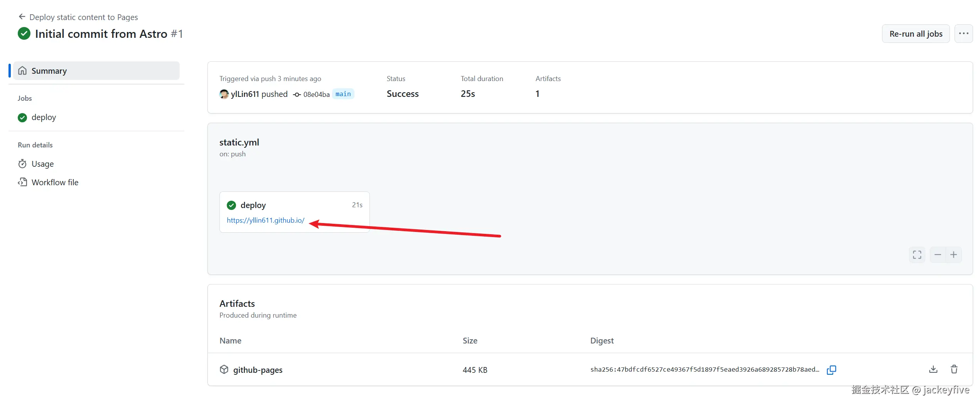Open the ylLin611 user profile link
Image resolution: width=980 pixels, height=406 pixels.
(x=245, y=94)
